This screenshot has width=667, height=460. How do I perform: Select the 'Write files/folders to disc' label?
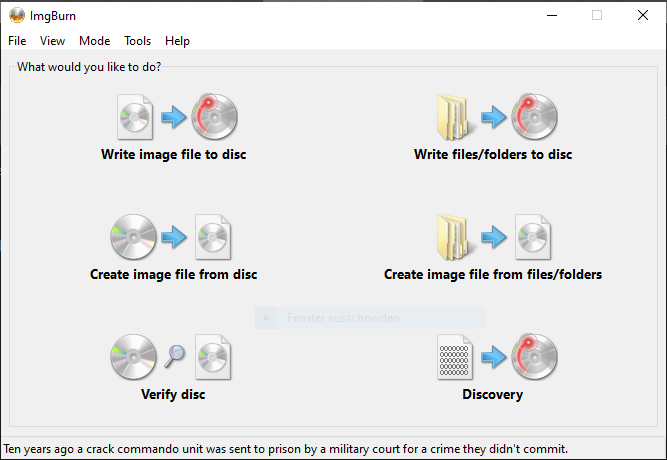tap(493, 154)
